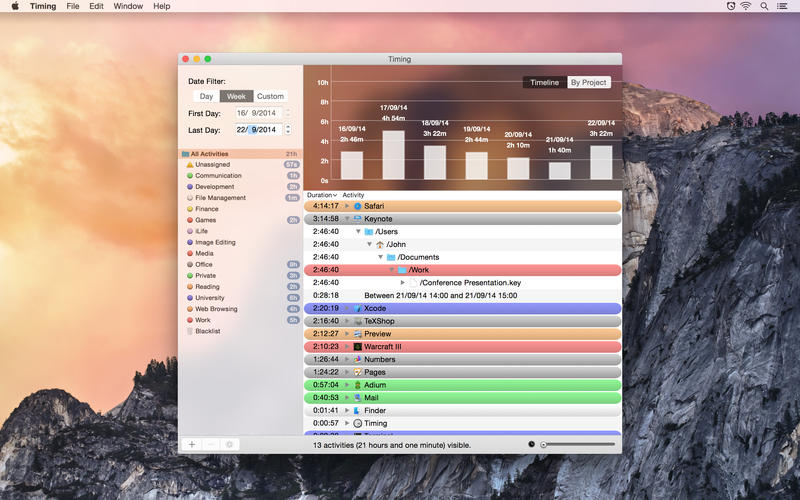Click the Safari app icon in activity list
This screenshot has width=800, height=500.
pos(358,206)
